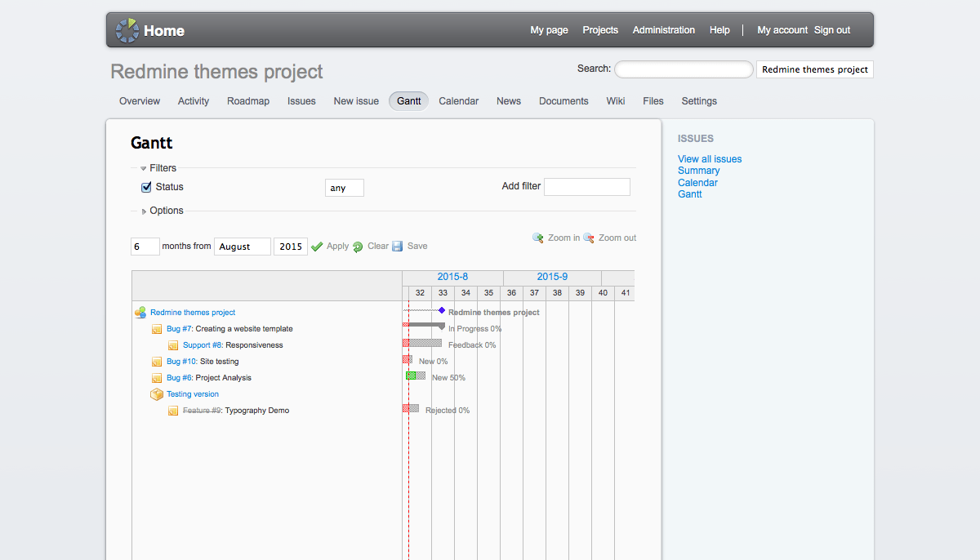This screenshot has height=560, width=980.
Task: Open the Issues tab
Action: coord(301,101)
